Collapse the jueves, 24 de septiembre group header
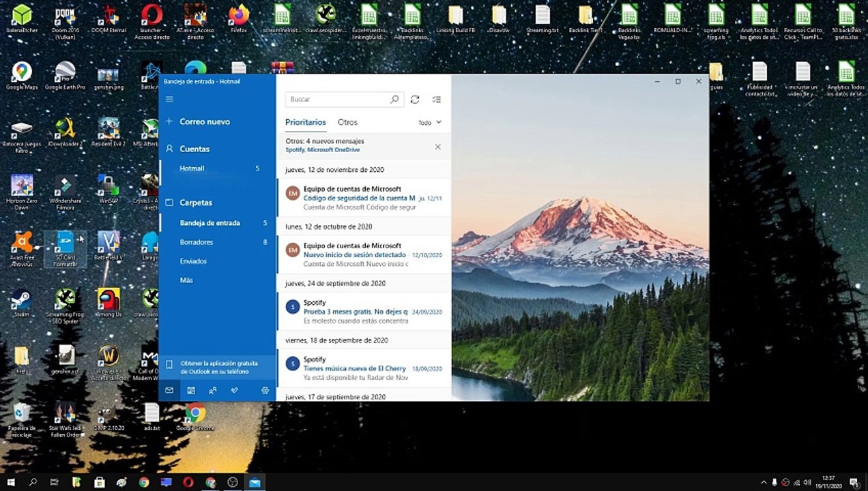The height and width of the screenshot is (491, 868). coord(364,283)
